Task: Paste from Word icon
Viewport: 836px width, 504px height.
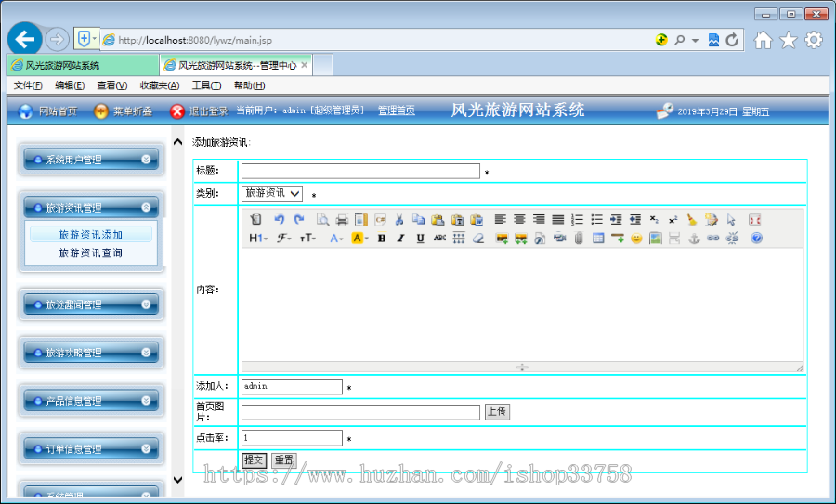Action: pos(477,219)
